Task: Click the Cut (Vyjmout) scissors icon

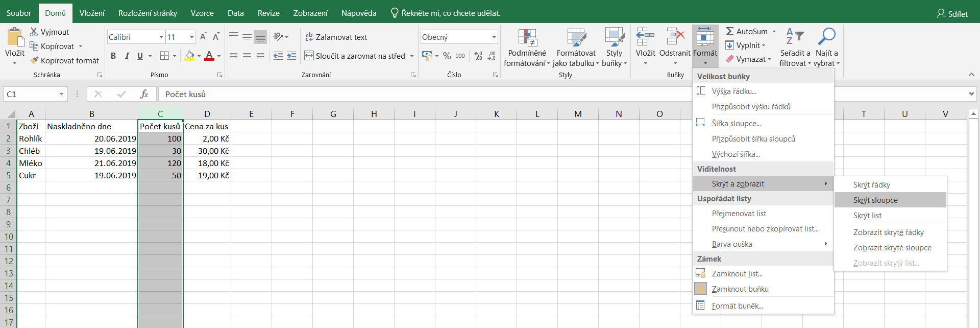Action: click(x=34, y=32)
